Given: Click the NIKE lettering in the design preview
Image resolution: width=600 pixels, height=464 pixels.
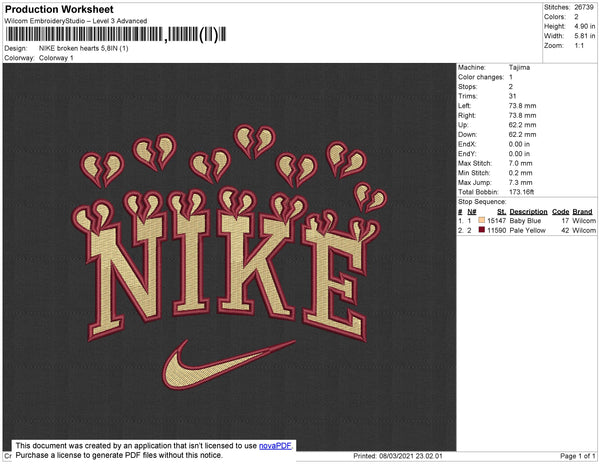Looking at the screenshot, I should (226, 268).
